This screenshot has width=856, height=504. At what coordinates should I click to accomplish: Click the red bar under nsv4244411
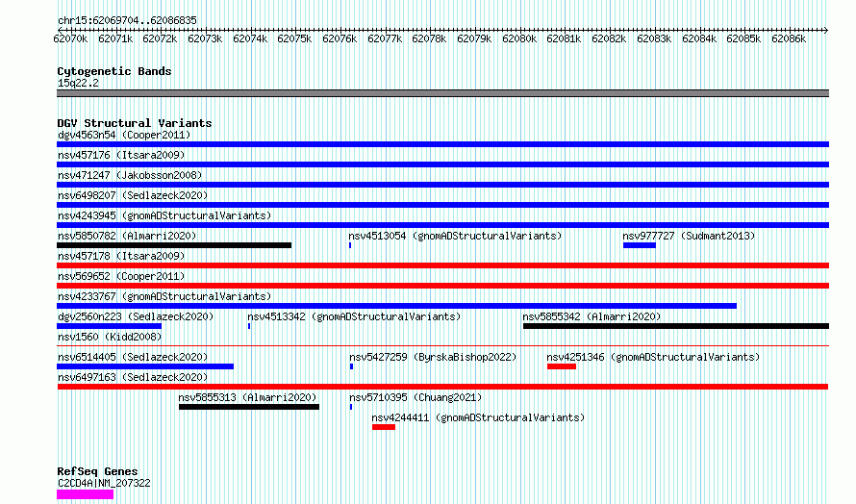(x=384, y=428)
